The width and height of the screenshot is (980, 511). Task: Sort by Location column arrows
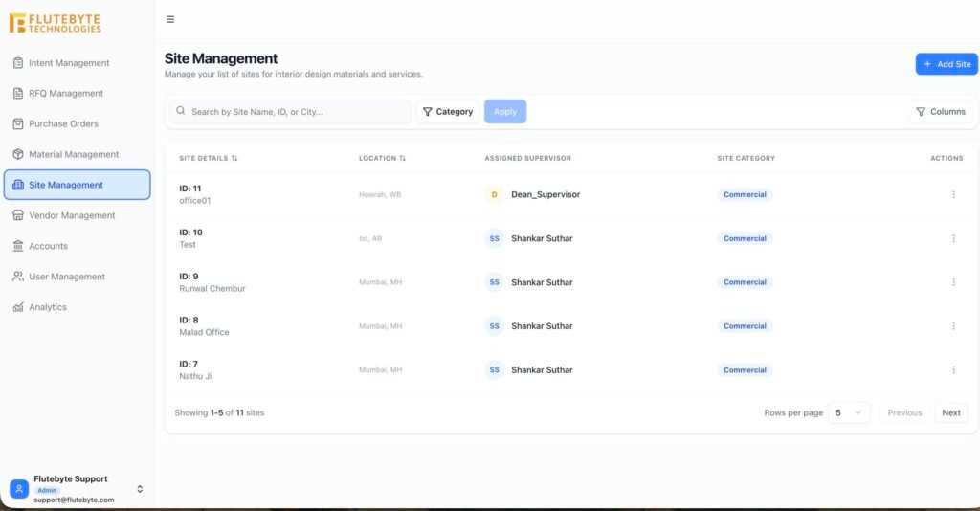pos(403,158)
